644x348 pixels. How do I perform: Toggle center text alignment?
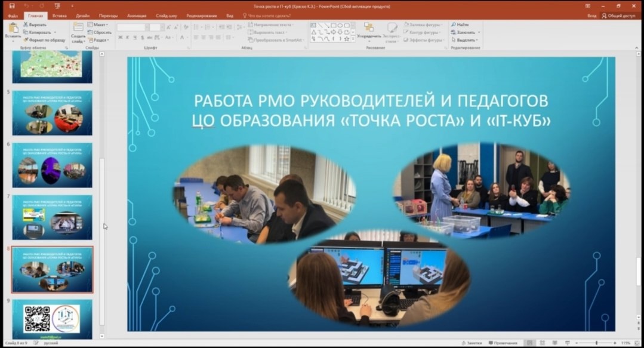point(204,38)
